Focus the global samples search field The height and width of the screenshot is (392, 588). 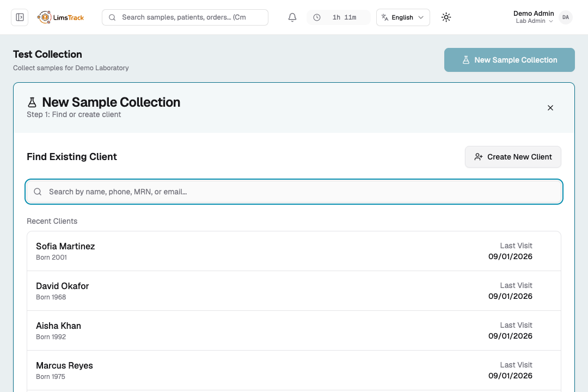click(x=185, y=17)
